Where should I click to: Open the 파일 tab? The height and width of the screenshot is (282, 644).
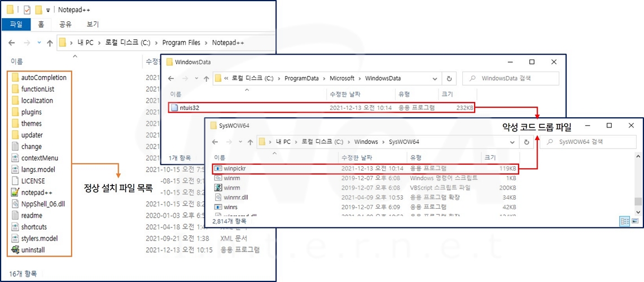point(16,24)
